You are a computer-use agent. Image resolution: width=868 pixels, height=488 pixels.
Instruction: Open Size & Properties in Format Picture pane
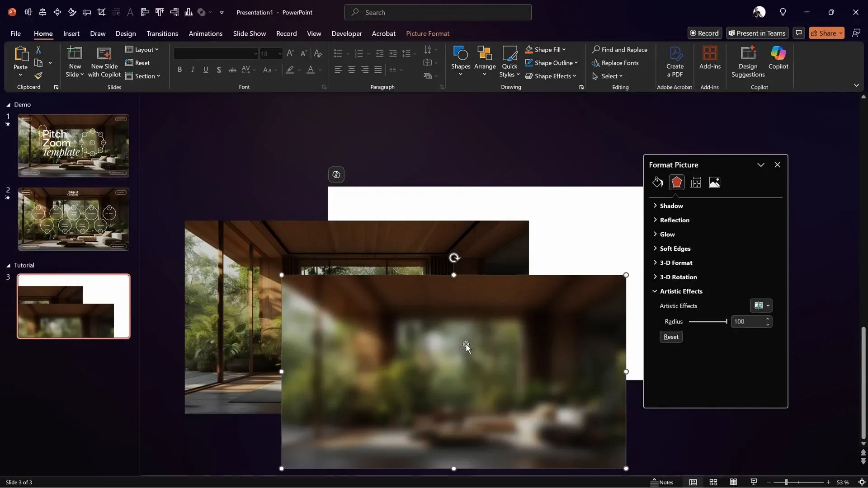pos(696,183)
